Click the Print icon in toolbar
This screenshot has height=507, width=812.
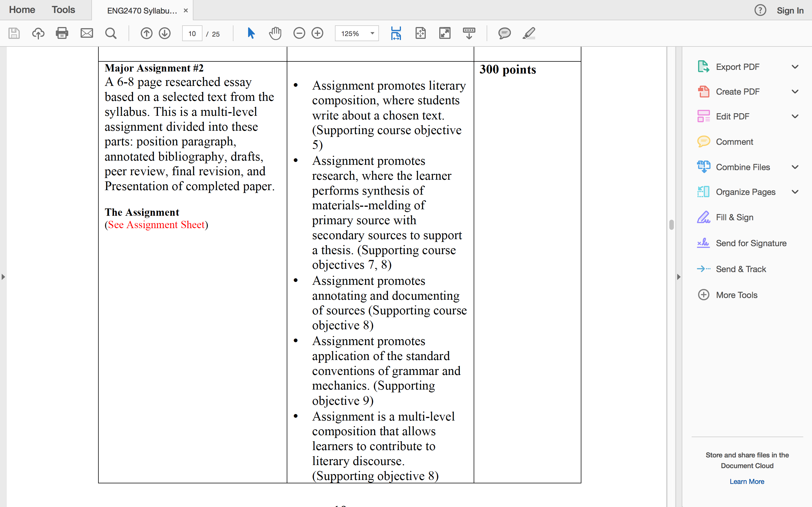62,33
